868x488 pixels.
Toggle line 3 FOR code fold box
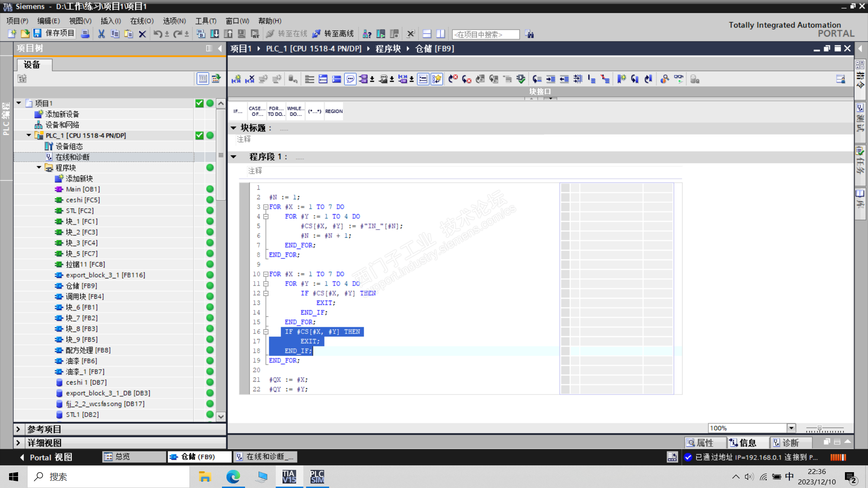pyautogui.click(x=266, y=207)
